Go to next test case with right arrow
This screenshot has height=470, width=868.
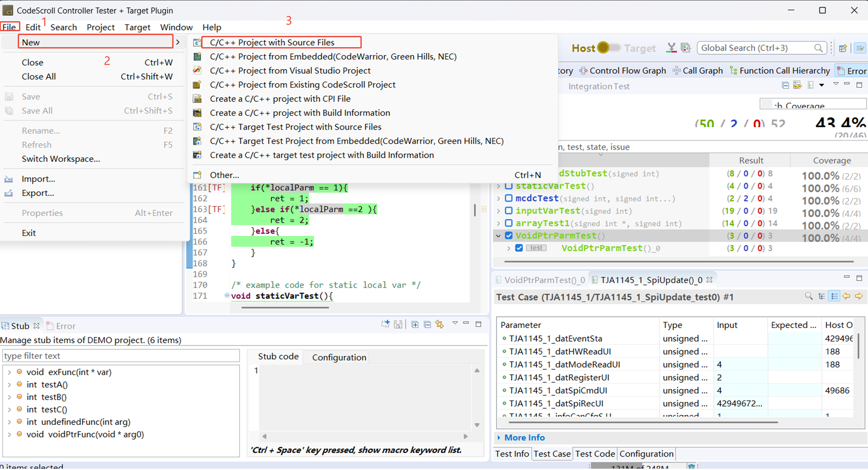[x=859, y=296]
